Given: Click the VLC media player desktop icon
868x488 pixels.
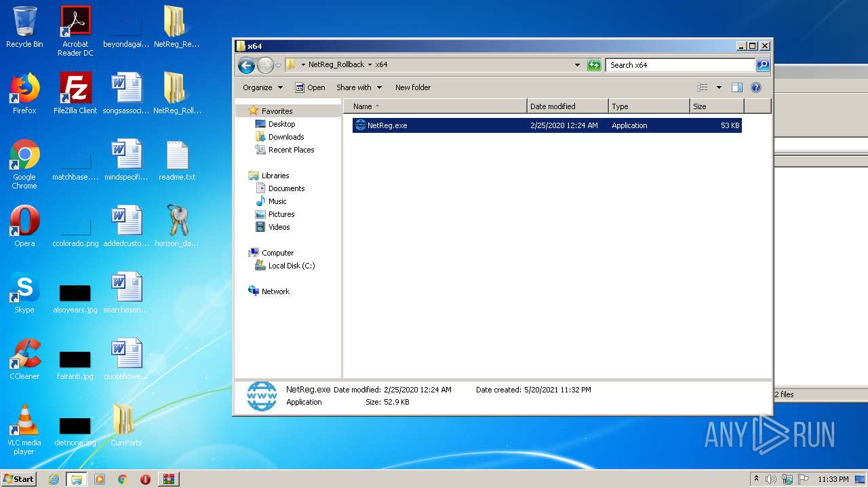Looking at the screenshot, I should tap(24, 430).
